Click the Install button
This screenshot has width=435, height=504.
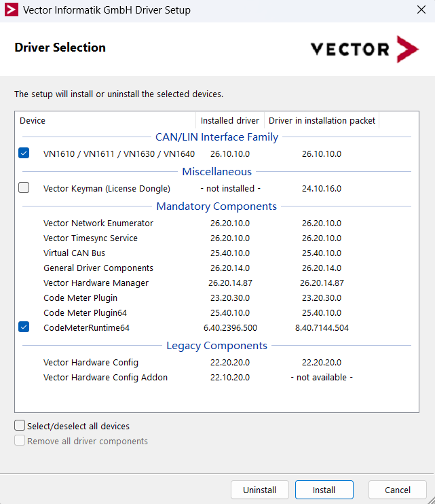pyautogui.click(x=324, y=490)
